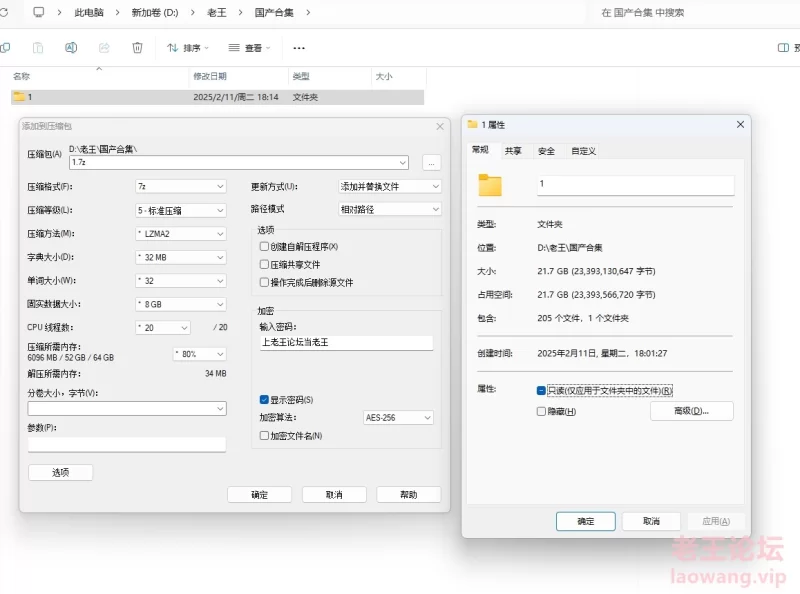
Task: Open the three-dot more options menu
Action: 299,48
